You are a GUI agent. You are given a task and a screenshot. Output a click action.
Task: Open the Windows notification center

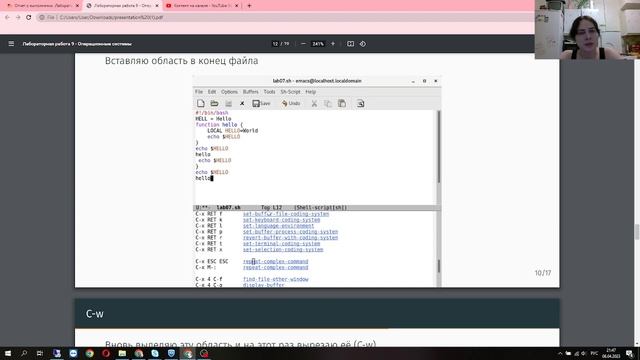tap(629, 353)
